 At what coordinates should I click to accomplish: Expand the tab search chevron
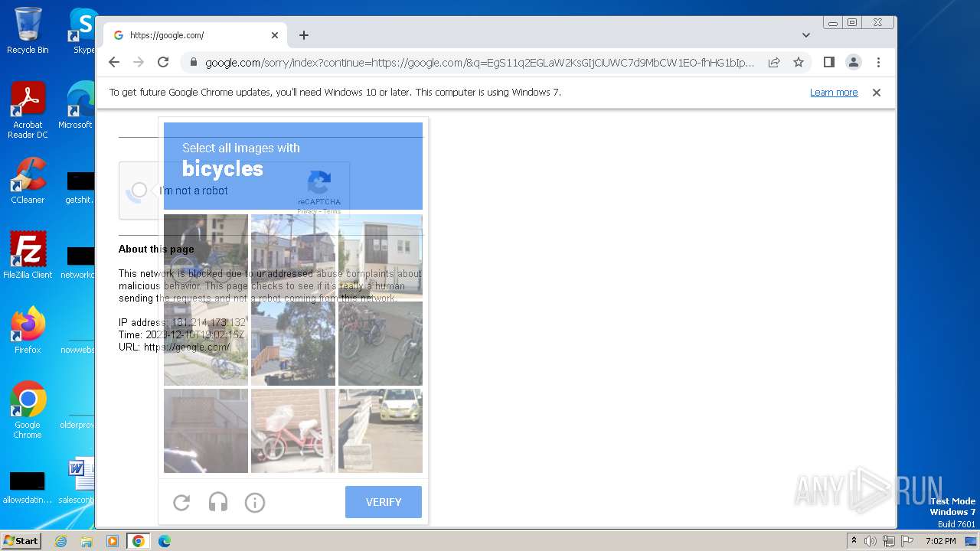point(805,35)
